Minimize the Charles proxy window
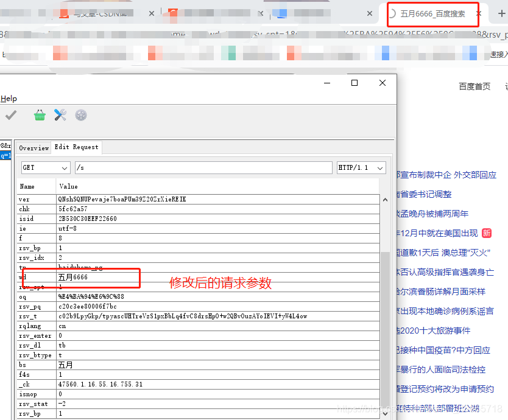The image size is (508, 420). 327,83
